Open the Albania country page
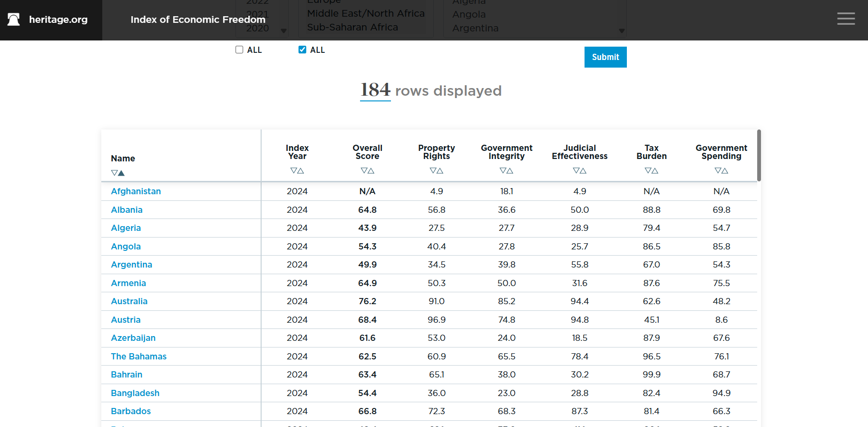 (x=127, y=210)
